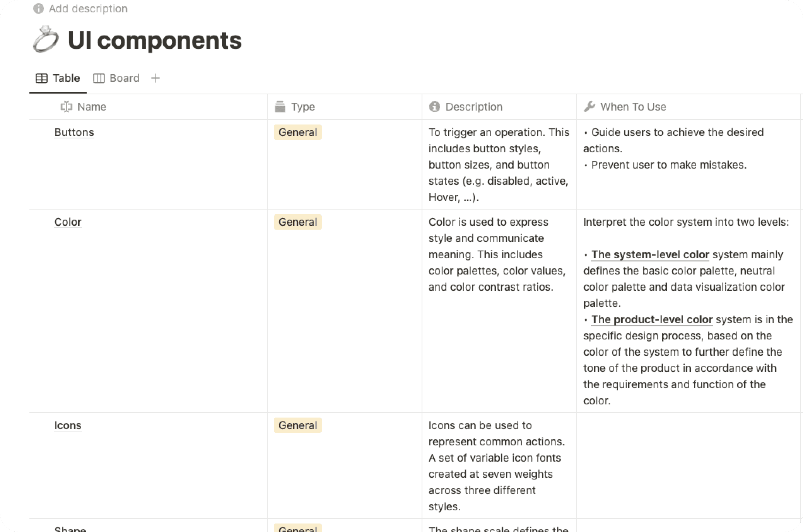Click the Description column info icon

point(434,107)
